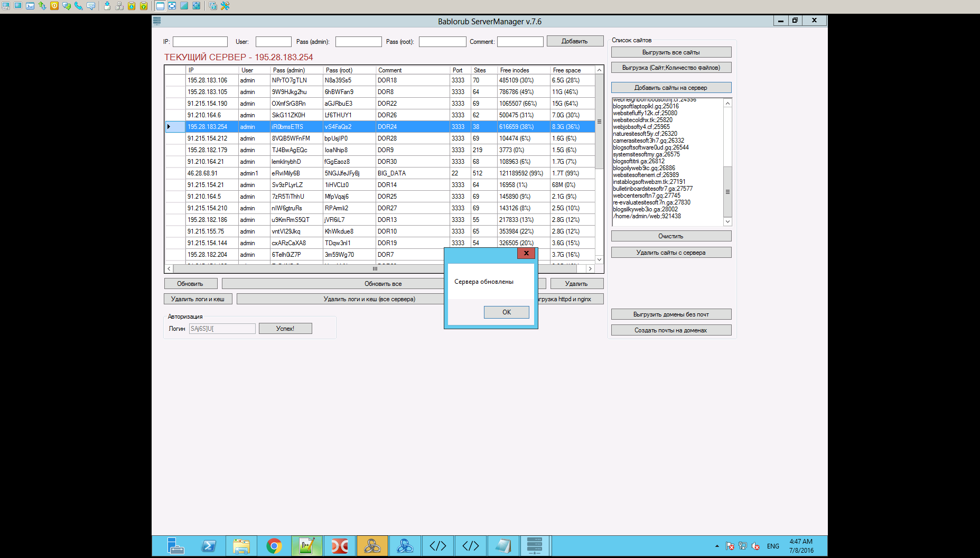Focus the IP input field

point(200,42)
